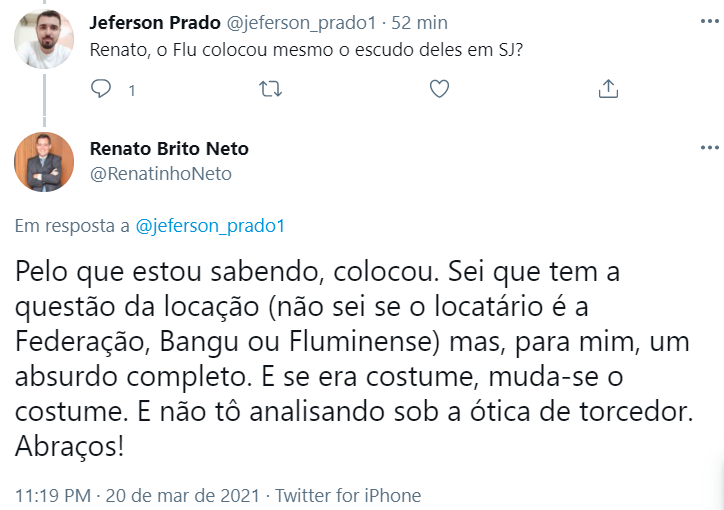
Task: Retweet Jeferson Prado's question
Action: coord(270,89)
